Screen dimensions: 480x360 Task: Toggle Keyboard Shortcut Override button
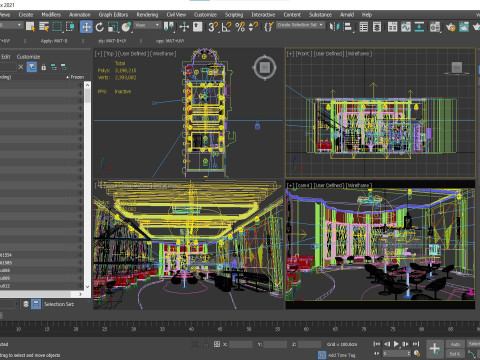pos(198,27)
